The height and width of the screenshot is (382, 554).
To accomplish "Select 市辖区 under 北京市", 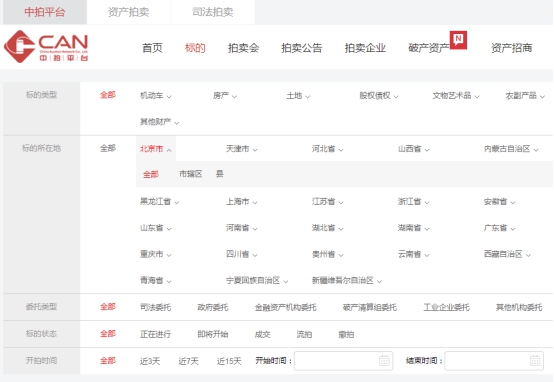I will [x=191, y=174].
